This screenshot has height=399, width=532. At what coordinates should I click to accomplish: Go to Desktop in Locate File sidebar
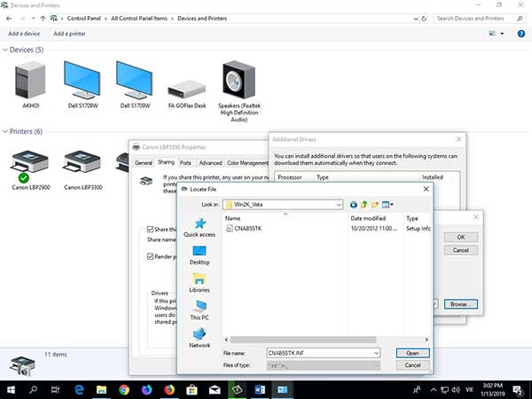pyautogui.click(x=199, y=255)
